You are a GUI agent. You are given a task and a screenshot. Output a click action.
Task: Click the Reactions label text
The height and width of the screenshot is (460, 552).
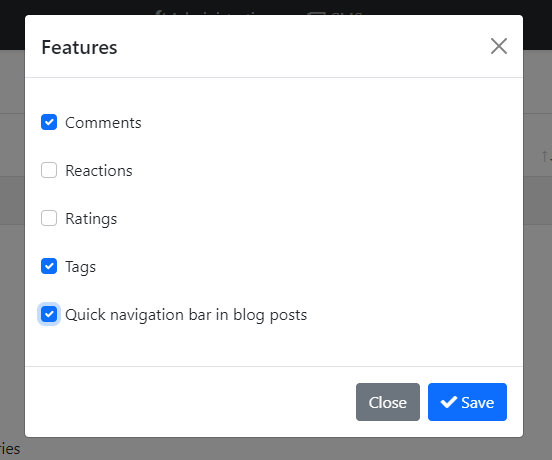tap(99, 171)
